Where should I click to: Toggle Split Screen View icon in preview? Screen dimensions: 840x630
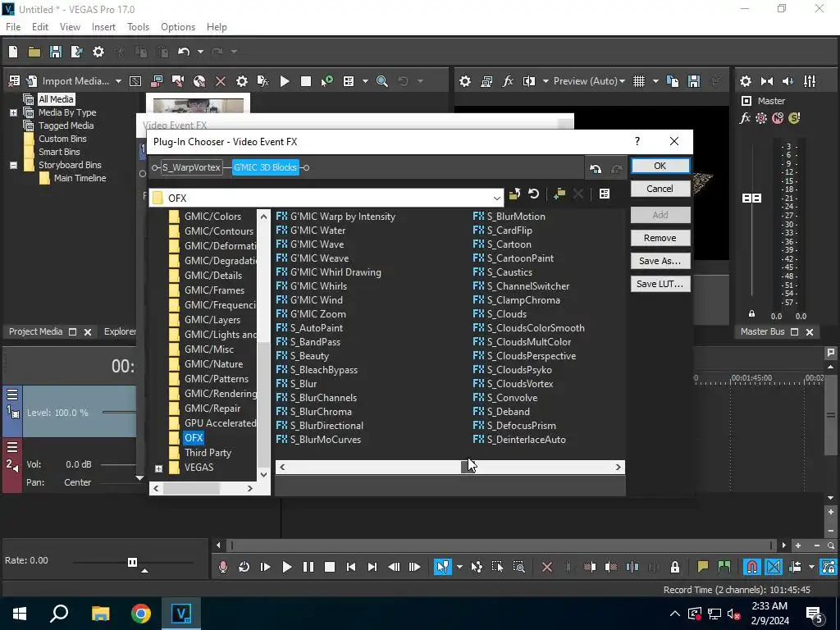click(529, 81)
